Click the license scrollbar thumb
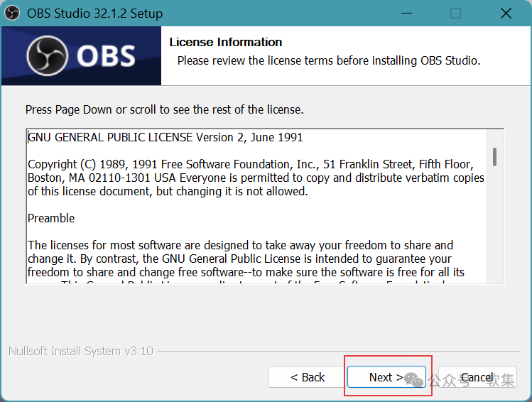 point(494,157)
